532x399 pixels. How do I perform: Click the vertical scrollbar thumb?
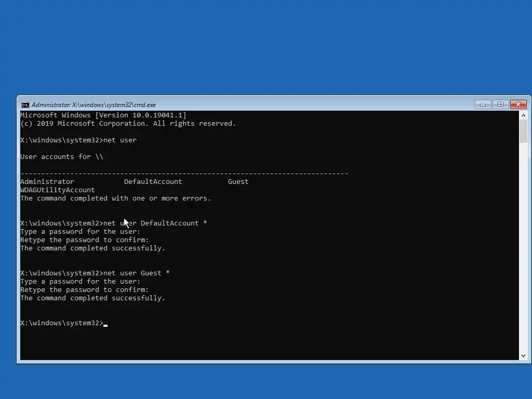(523, 131)
